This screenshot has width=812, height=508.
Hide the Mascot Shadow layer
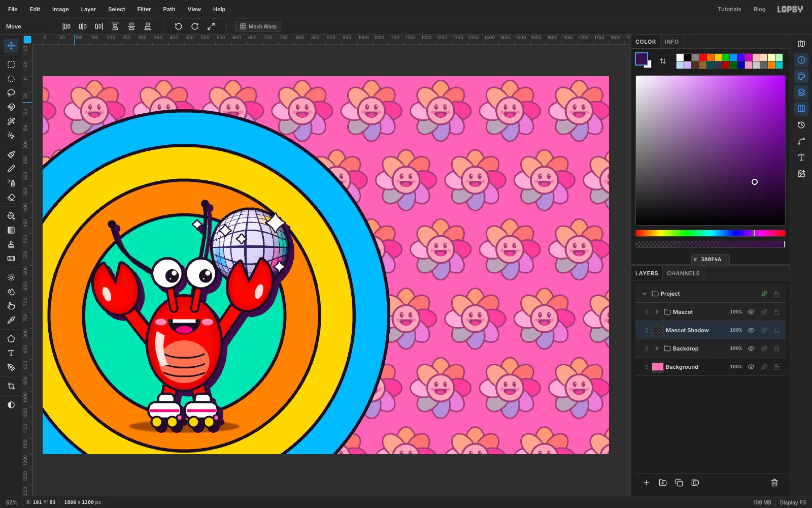coord(751,330)
